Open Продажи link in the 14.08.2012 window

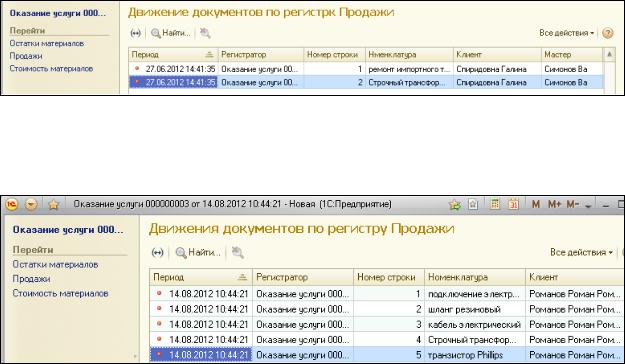point(31,279)
